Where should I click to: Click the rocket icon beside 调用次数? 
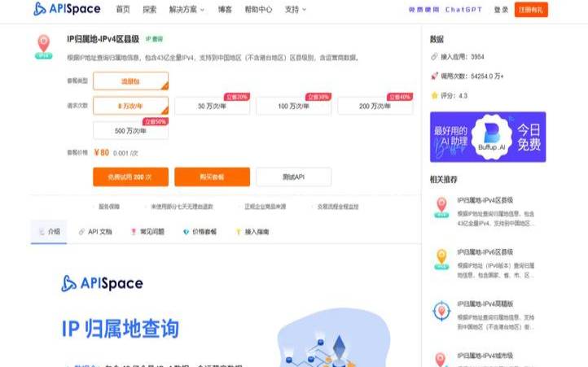point(434,76)
